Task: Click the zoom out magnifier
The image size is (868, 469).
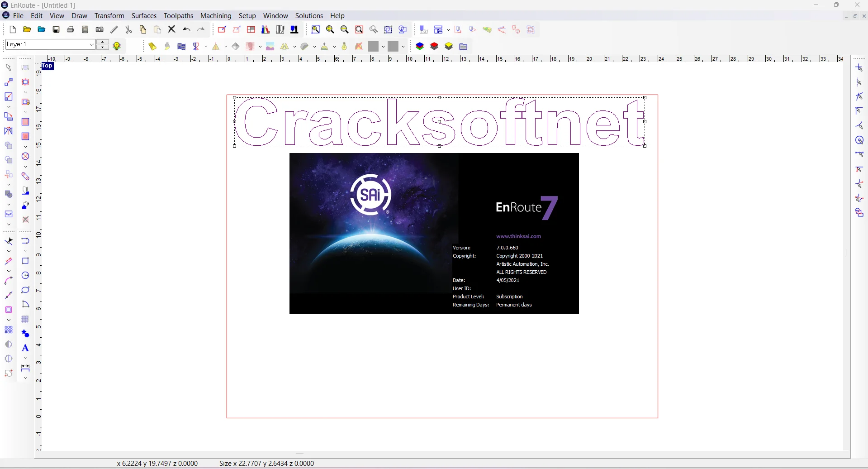Action: 345,30
